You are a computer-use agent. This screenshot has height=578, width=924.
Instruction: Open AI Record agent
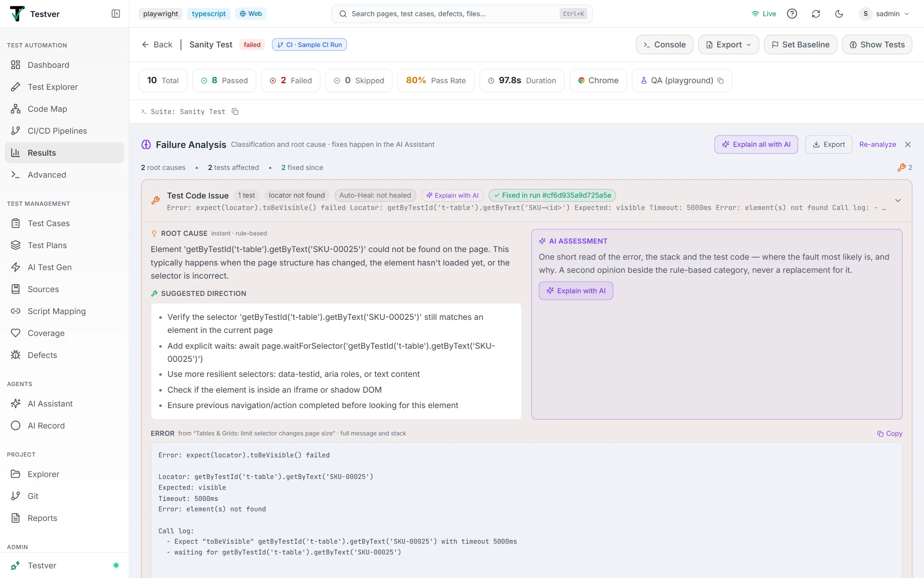tap(64, 425)
